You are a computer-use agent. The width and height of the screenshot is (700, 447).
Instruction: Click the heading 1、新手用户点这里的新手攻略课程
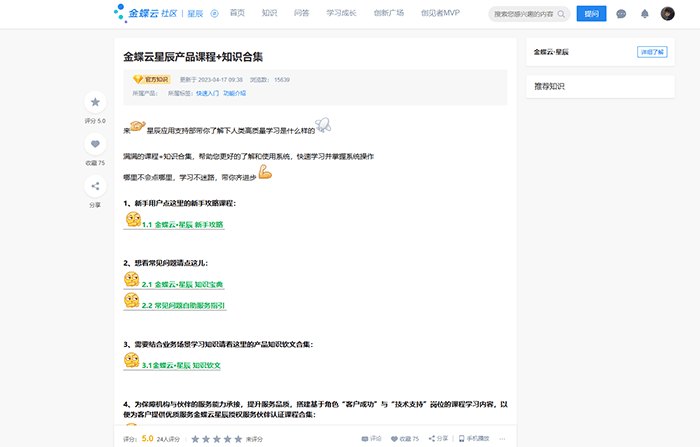(179, 203)
